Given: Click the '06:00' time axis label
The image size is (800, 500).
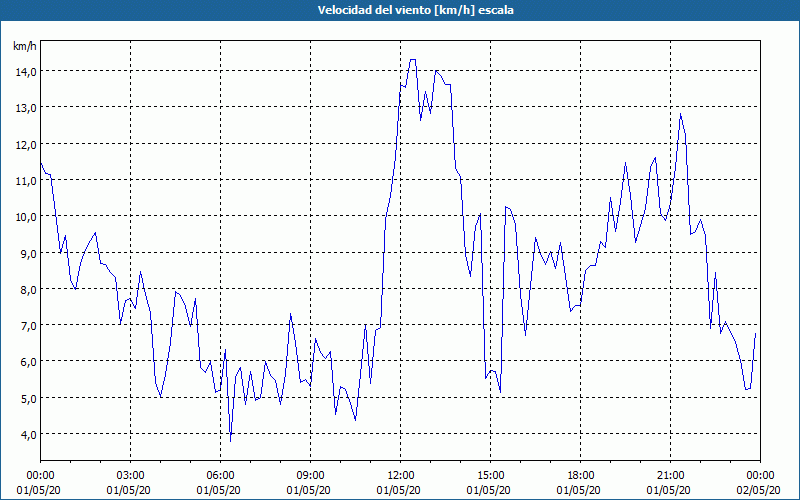Looking at the screenshot, I should (x=220, y=476).
